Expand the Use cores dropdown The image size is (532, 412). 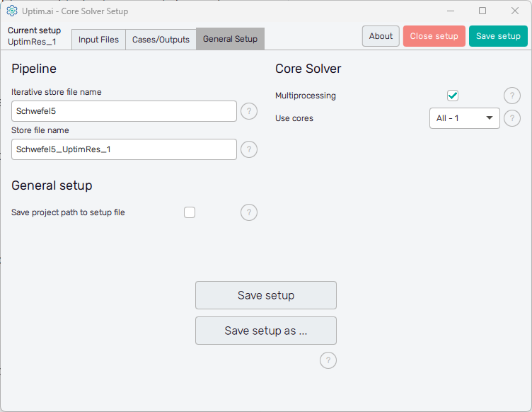pyautogui.click(x=464, y=118)
